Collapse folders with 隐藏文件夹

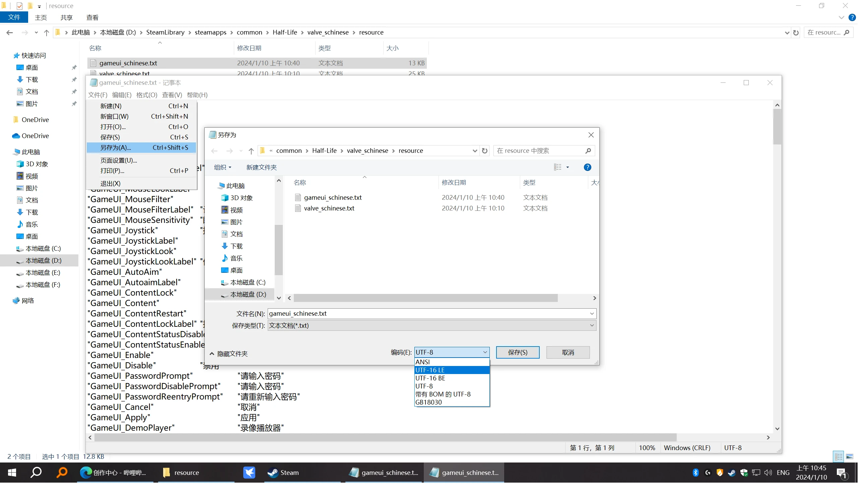229,354
